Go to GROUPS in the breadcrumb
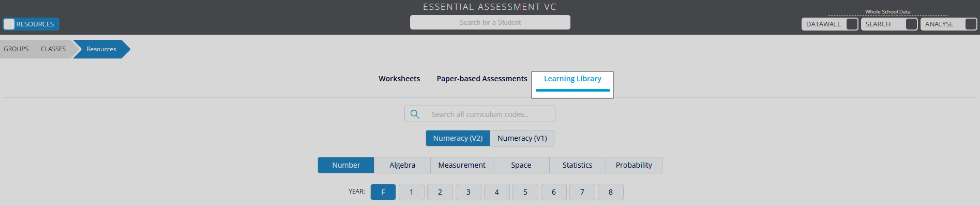This screenshot has width=980, height=206. [16, 49]
